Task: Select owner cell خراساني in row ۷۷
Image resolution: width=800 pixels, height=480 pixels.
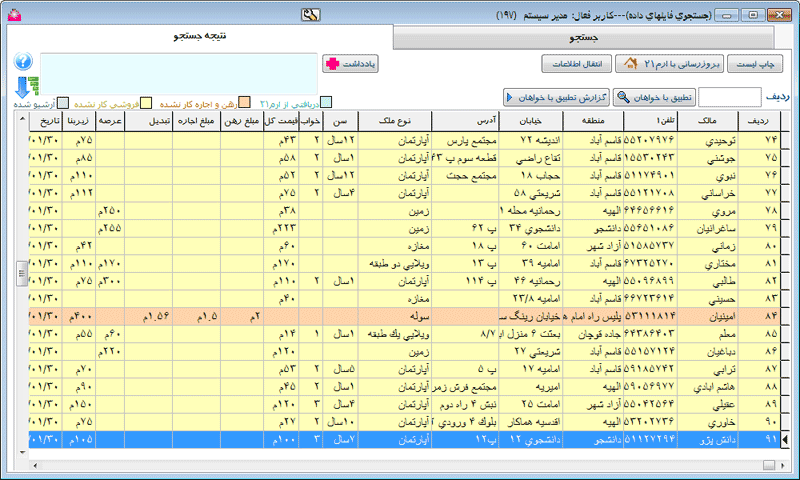Action: point(707,193)
